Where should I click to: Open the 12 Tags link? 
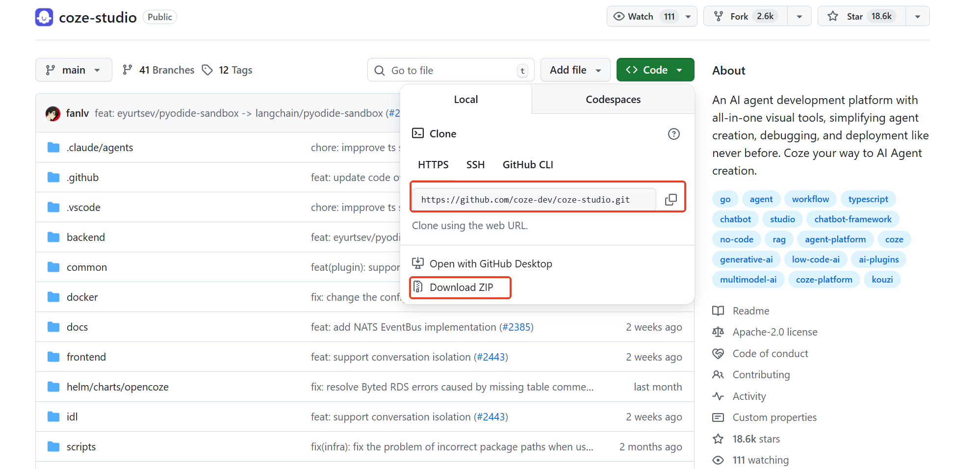(235, 70)
